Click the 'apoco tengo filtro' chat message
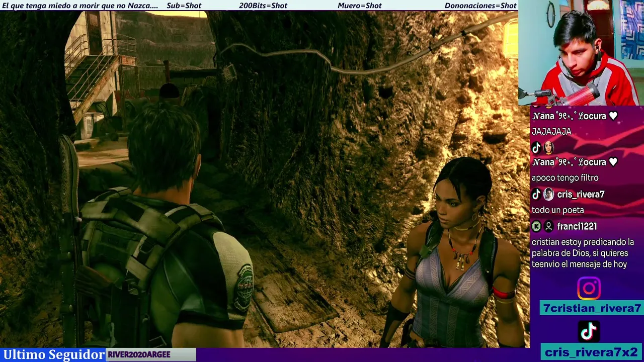 point(565,178)
